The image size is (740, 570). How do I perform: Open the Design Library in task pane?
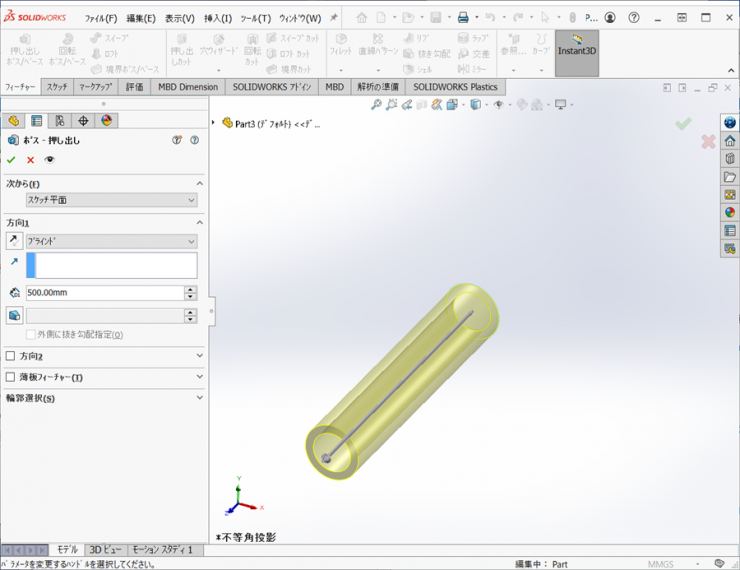pos(730,158)
